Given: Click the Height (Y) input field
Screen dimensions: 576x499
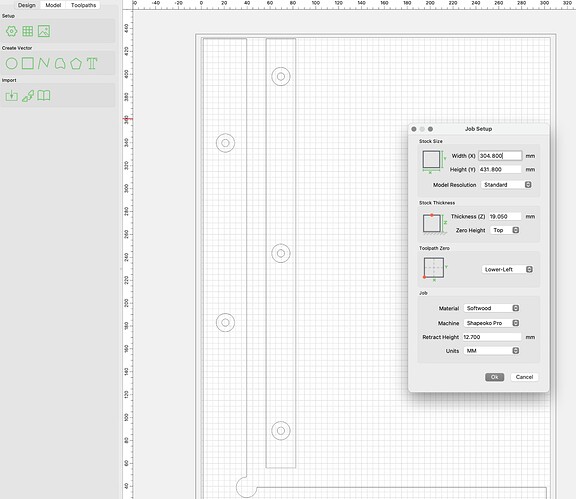Looking at the screenshot, I should (500, 169).
